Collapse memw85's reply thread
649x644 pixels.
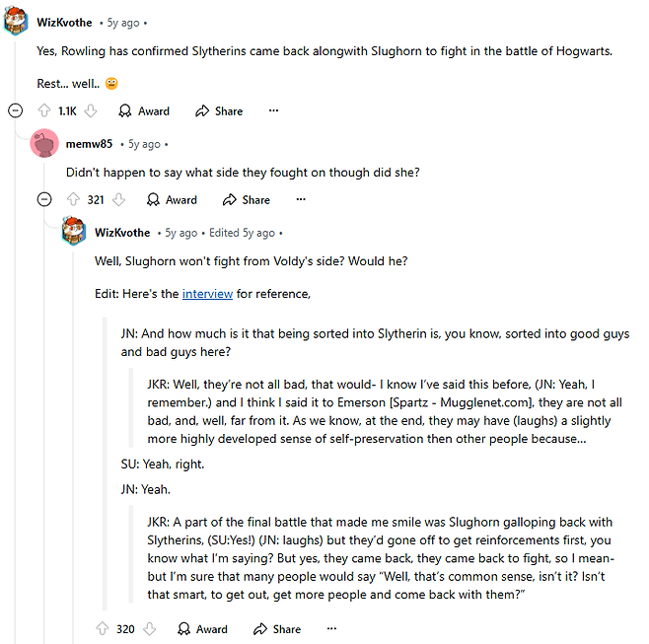coord(43,200)
